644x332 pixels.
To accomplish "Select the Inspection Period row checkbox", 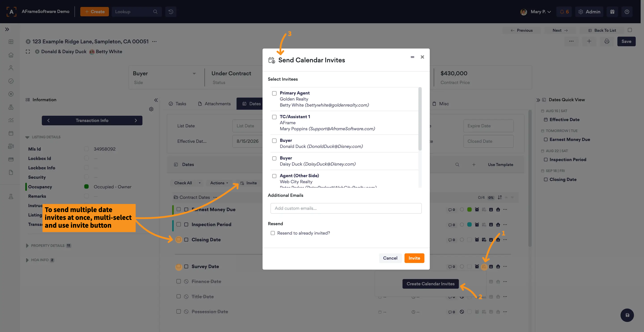I will pyautogui.click(x=178, y=224).
